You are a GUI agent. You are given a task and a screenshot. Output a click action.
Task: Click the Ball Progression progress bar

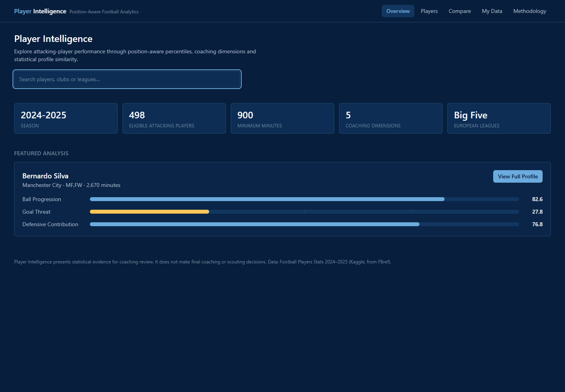[304, 199]
